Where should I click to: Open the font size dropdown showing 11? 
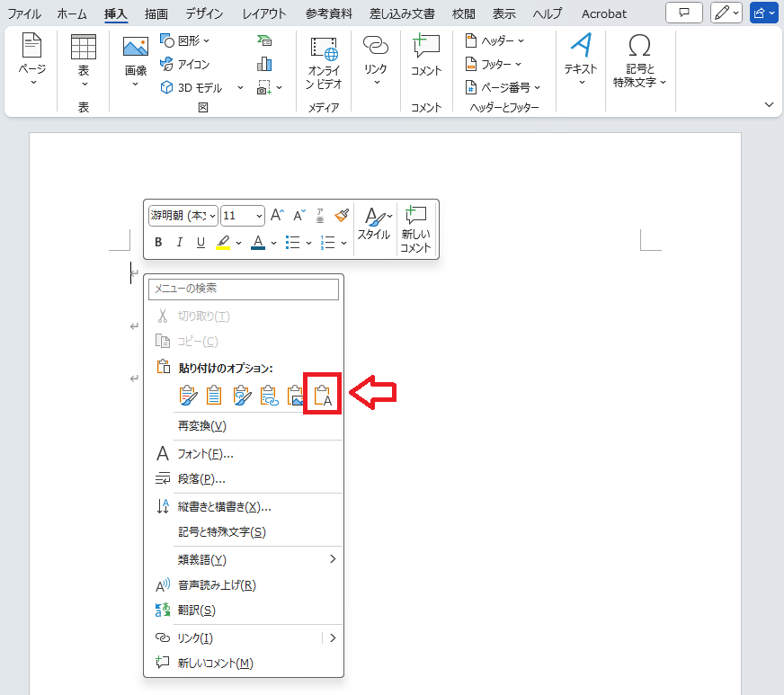(x=242, y=216)
